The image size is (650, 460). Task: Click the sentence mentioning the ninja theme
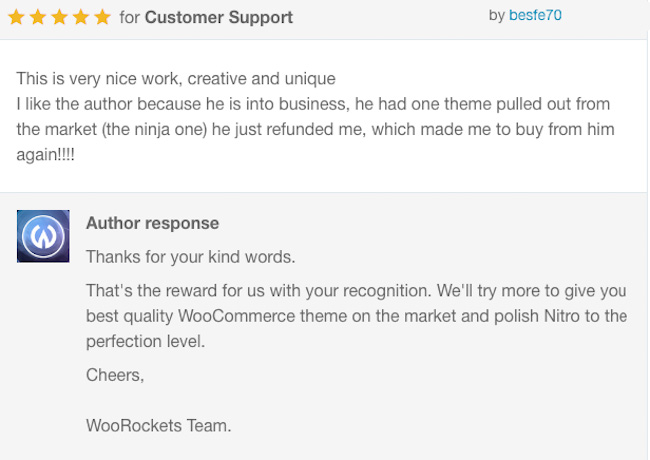pos(315,129)
